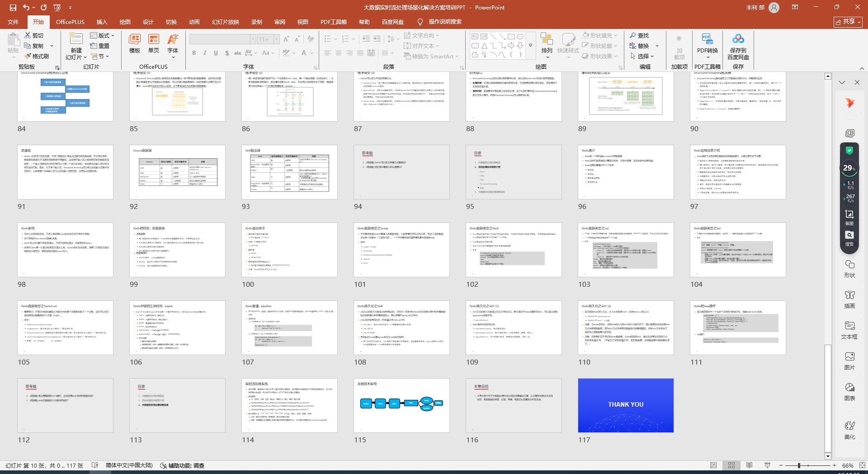Toggle Reading view in the status bar

(749, 465)
